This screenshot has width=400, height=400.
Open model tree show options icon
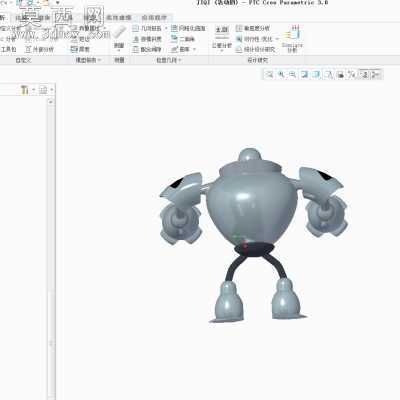point(43,90)
